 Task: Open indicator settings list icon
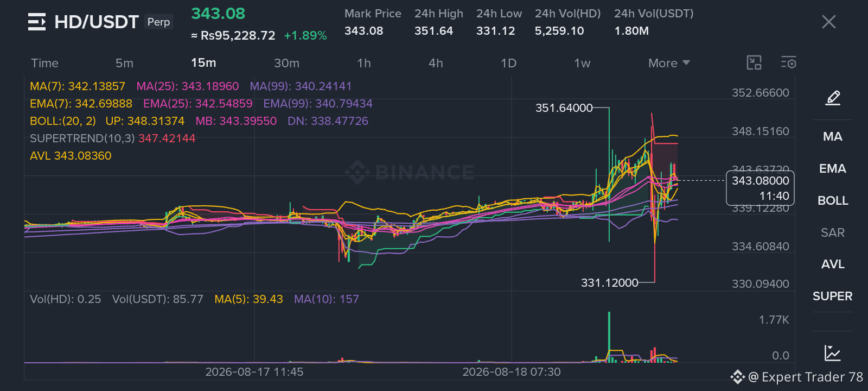click(x=789, y=63)
